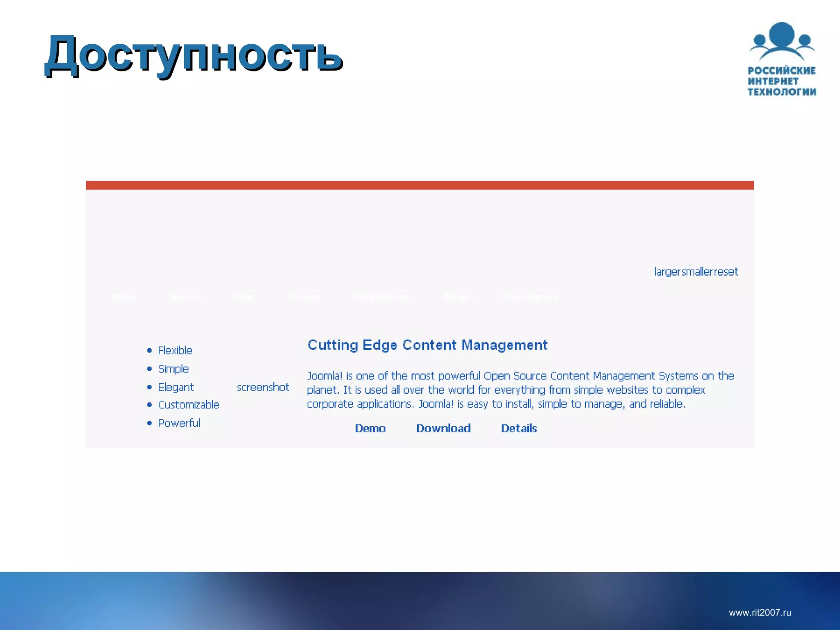
Task: Open the Developers menu item
Action: [530, 297]
